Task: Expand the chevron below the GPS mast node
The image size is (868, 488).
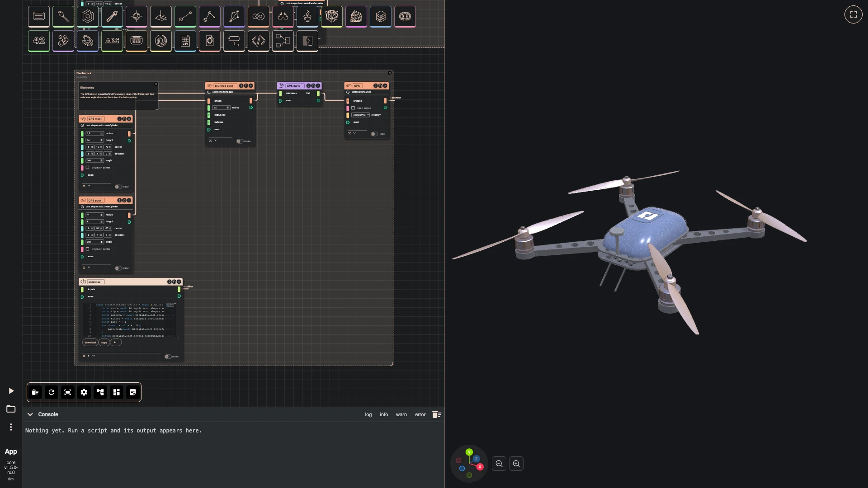Action: (x=89, y=186)
